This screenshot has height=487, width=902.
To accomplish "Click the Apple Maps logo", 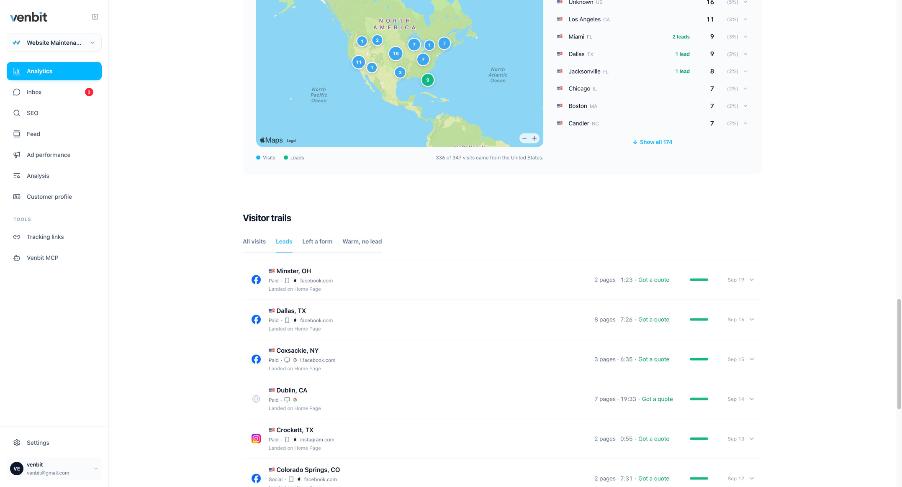I will 271,140.
